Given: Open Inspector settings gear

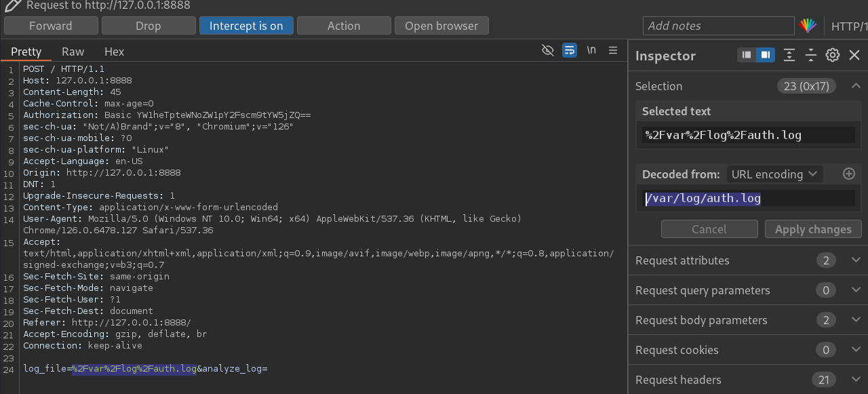Looking at the screenshot, I should pos(833,55).
